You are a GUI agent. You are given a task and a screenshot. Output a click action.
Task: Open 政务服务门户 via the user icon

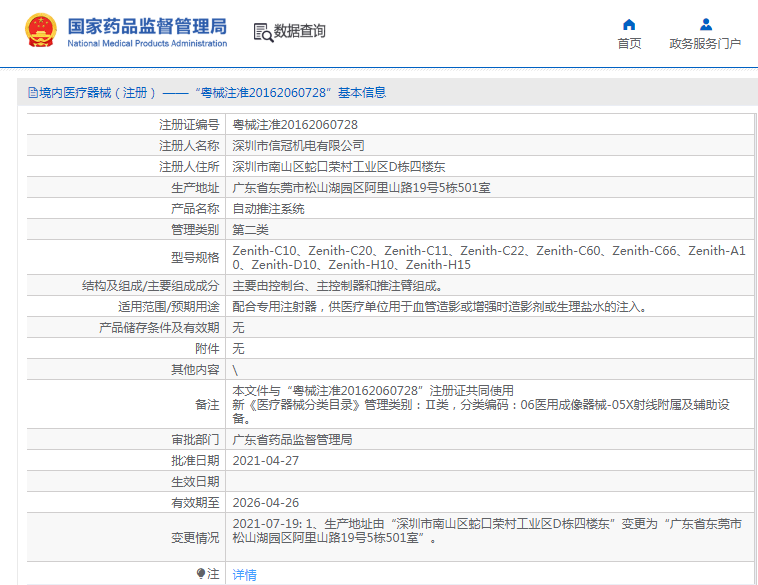[705, 24]
